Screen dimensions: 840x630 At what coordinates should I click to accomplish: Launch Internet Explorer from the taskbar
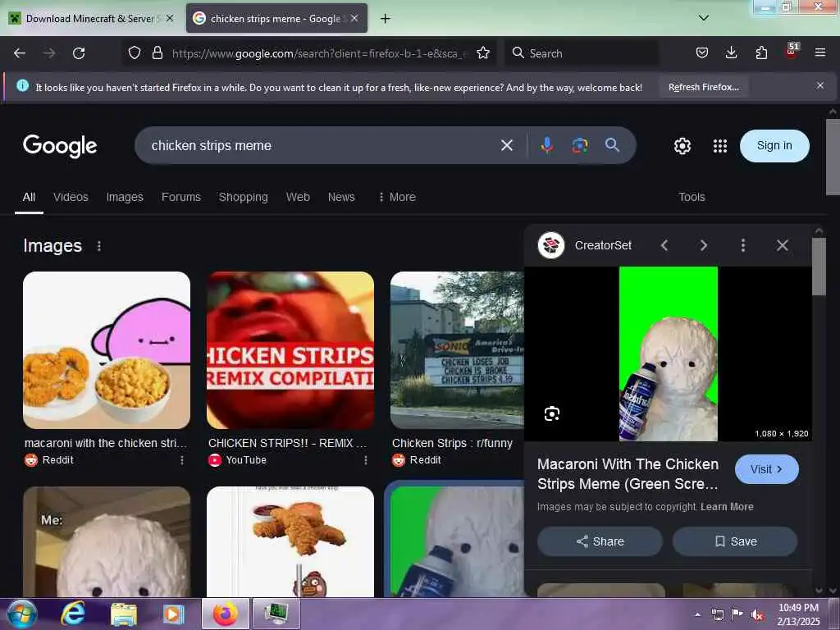[73, 614]
